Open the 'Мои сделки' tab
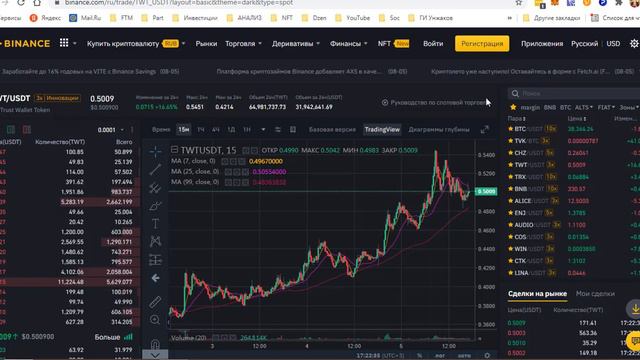The width and height of the screenshot is (640, 360). (595, 293)
